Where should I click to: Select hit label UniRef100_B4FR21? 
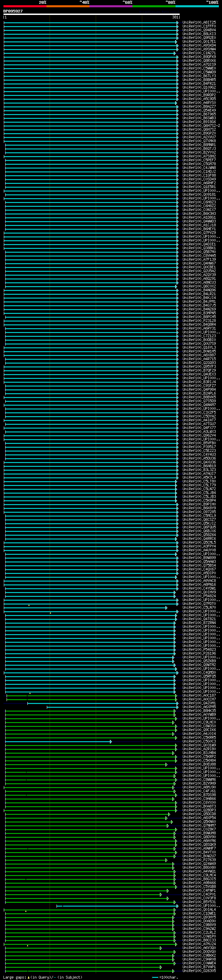pyautogui.click(x=199, y=83)
